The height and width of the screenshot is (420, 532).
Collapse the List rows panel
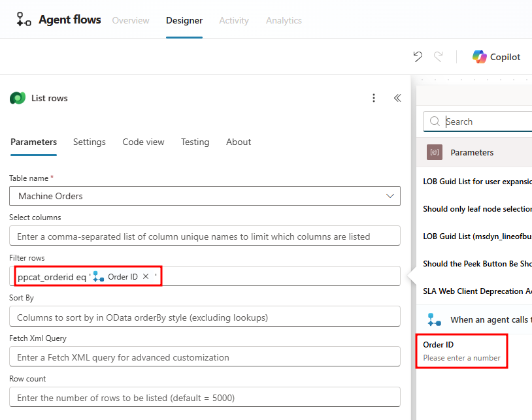pos(397,98)
